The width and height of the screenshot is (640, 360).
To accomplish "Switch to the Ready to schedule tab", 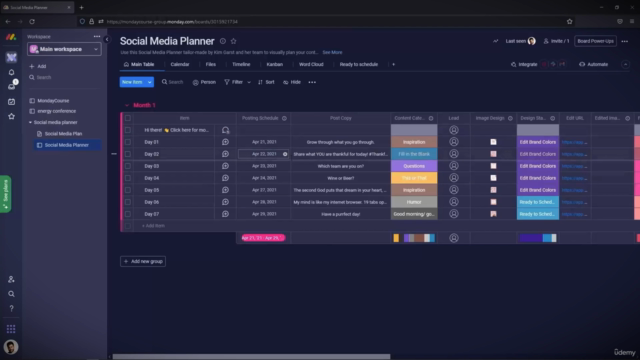I will (359, 64).
